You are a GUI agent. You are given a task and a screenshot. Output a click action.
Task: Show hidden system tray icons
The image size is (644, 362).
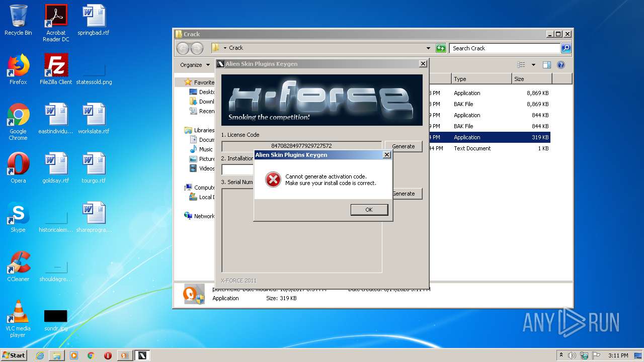[x=561, y=355]
